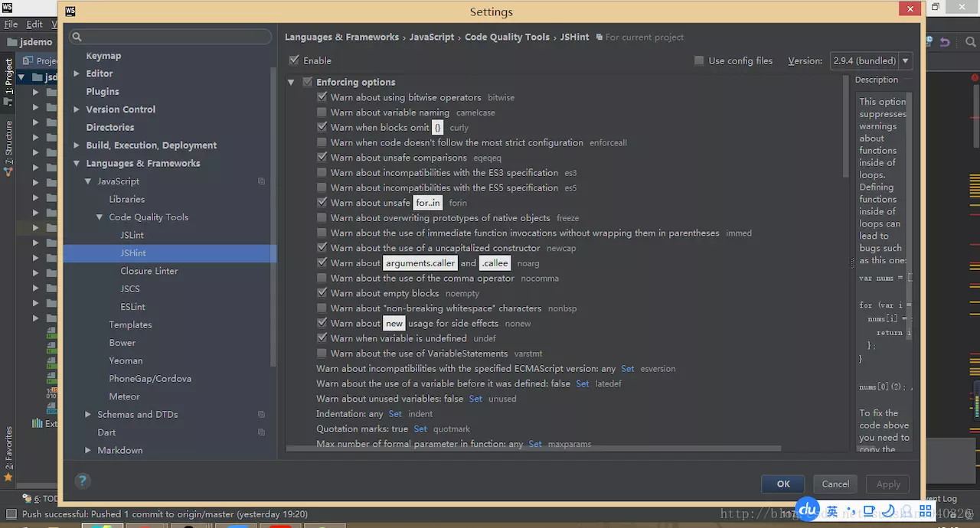This screenshot has height=528, width=980.
Task: Click the WebStorm logo in Settings title bar
Action: (70, 11)
